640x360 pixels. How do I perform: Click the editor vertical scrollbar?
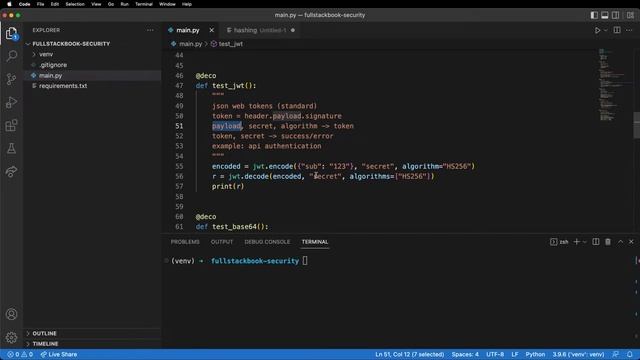[636, 126]
